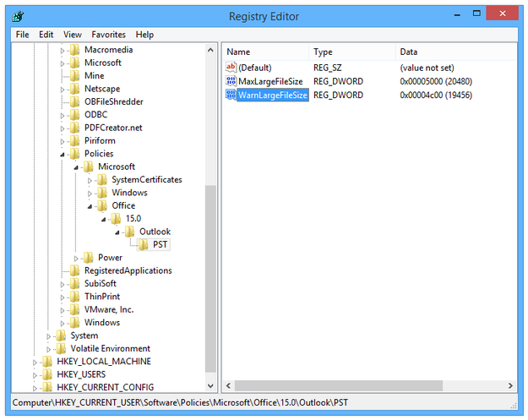Click the Netscape folder icon

click(74, 89)
